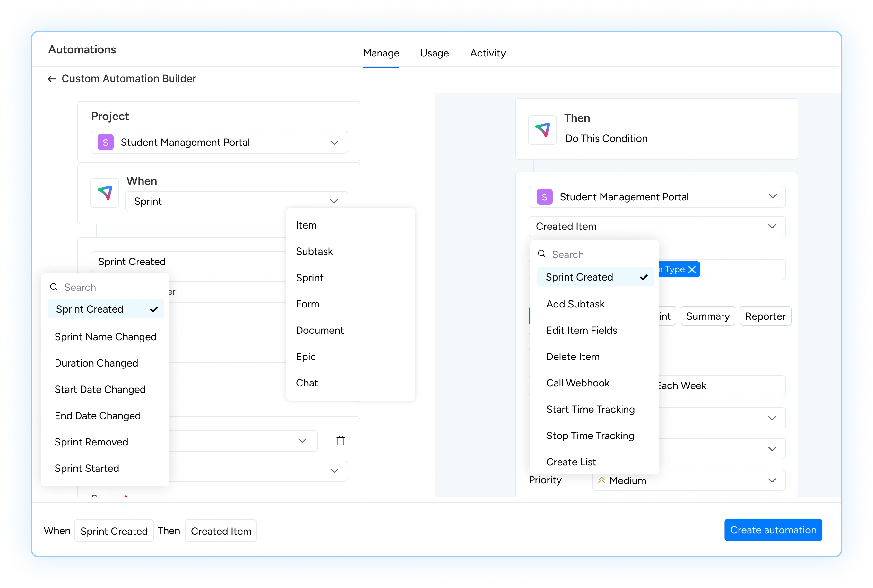Click search magnifier icon in right action list
The image size is (873, 588).
[x=541, y=254]
